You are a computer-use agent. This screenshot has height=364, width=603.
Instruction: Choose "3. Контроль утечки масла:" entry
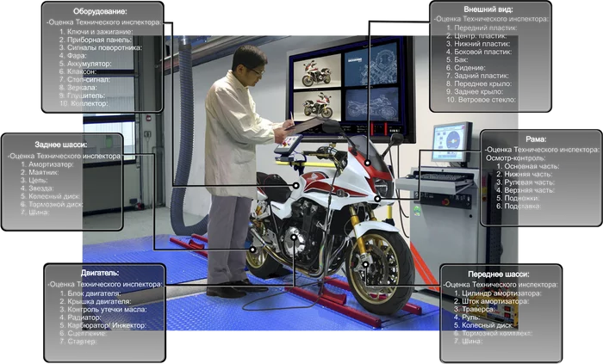click(103, 309)
